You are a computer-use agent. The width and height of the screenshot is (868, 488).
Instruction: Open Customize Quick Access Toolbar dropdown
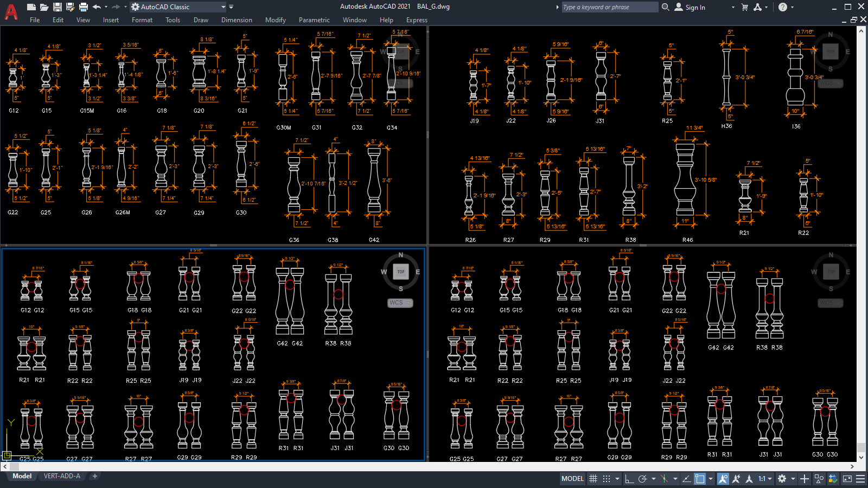coord(231,7)
